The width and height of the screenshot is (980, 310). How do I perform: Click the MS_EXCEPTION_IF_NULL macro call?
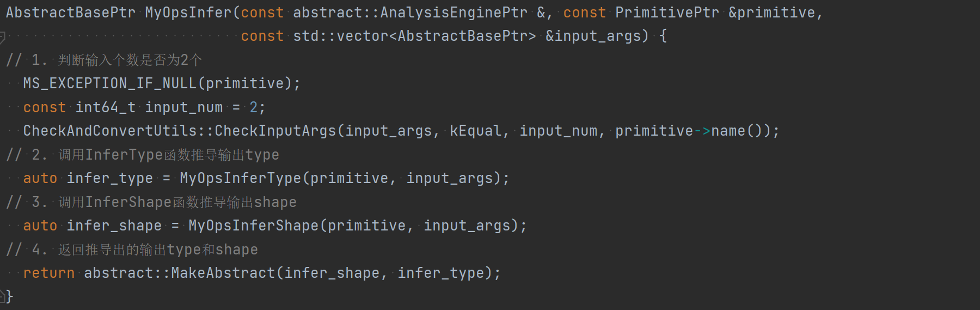click(x=109, y=83)
